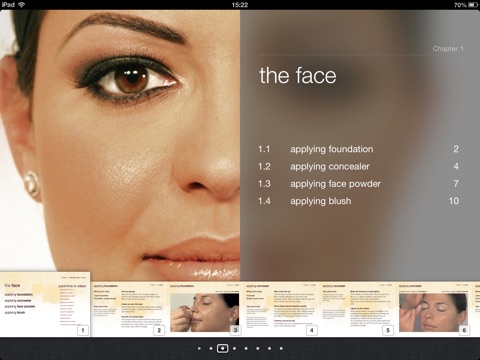Tap the battery icon in status bar
The width and height of the screenshot is (480, 360).
pos(473,5)
